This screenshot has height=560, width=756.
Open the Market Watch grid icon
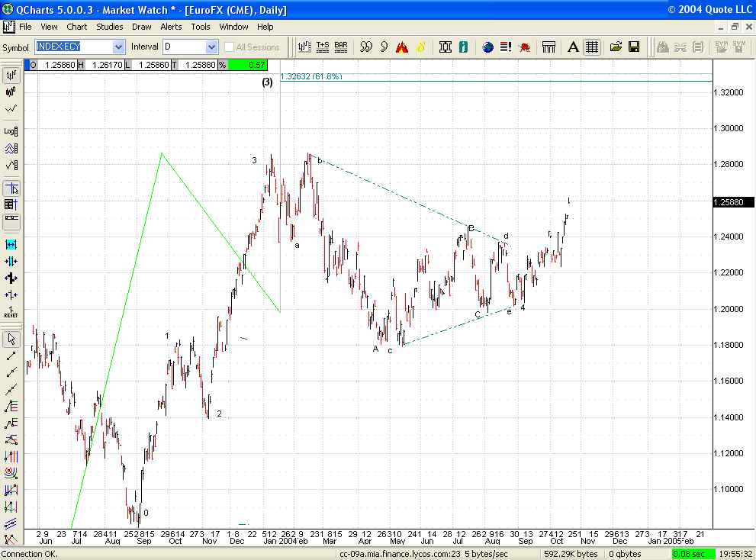click(591, 47)
